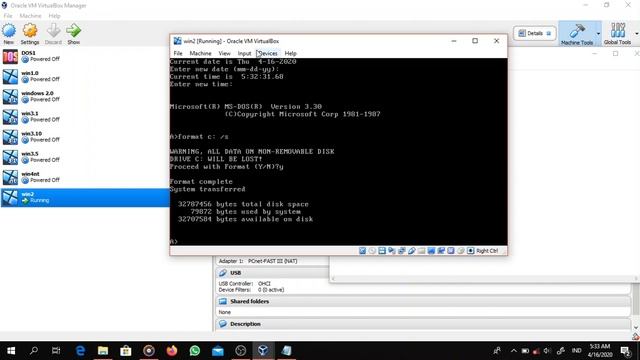The height and width of the screenshot is (360, 640).
Task: Open Machine menu in VirtualBox Manager
Action: click(x=30, y=16)
